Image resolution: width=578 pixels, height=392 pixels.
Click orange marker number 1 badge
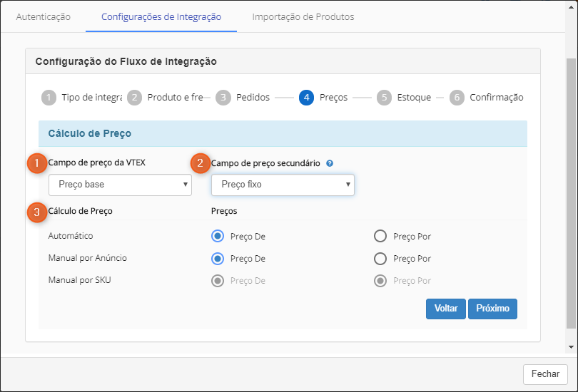click(x=37, y=163)
